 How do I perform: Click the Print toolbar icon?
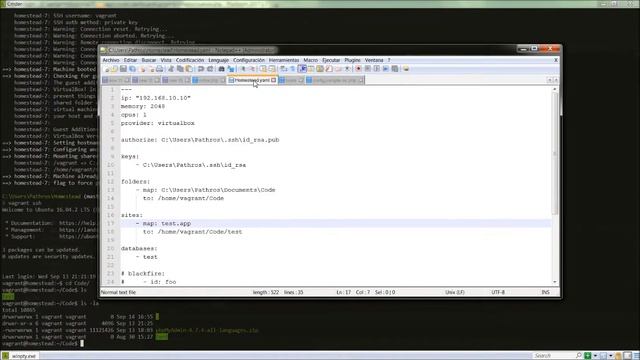159,69
